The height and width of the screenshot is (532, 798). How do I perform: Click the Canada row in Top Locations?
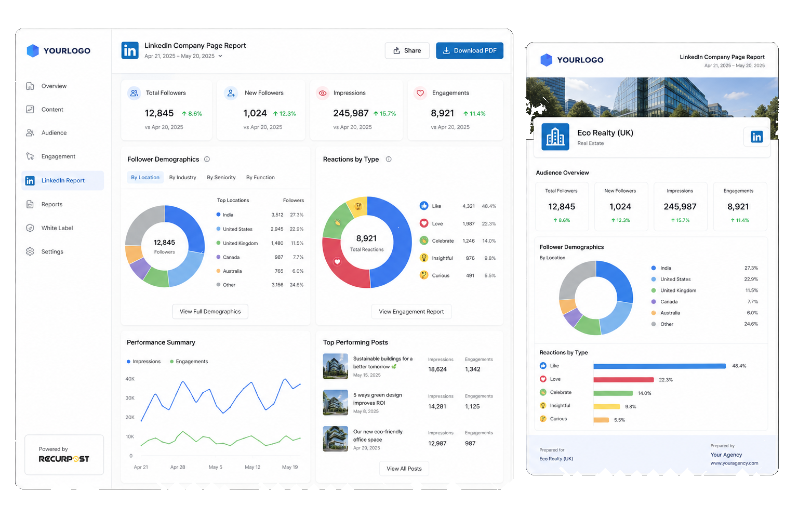click(x=260, y=257)
